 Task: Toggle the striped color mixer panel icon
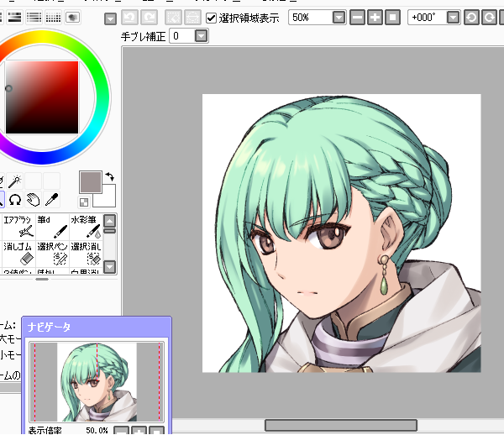pos(34,18)
